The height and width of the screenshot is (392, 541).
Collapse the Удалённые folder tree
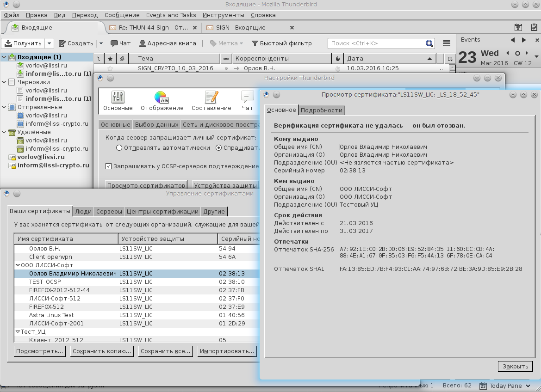(4, 132)
